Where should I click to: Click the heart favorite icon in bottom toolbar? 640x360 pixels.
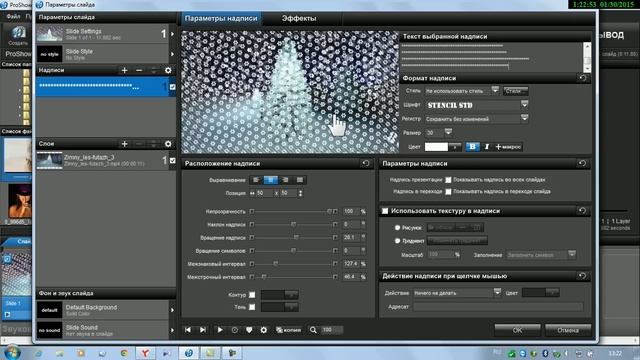click(x=249, y=330)
